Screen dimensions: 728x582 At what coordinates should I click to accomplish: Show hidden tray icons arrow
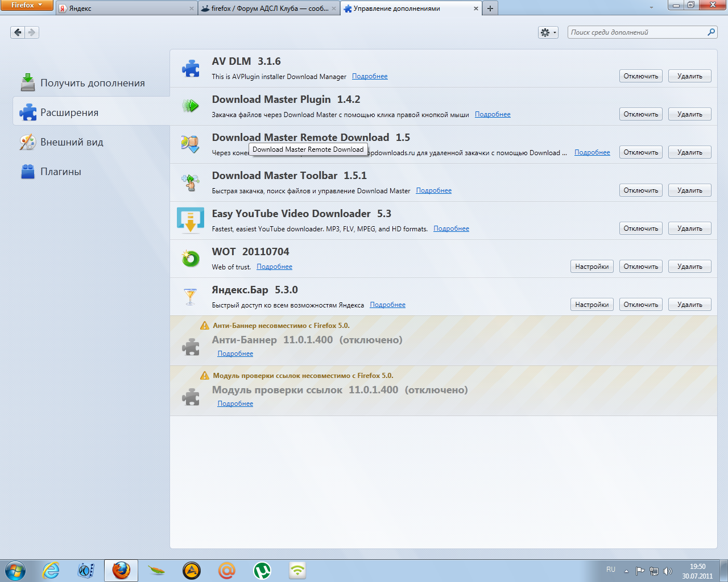pos(626,571)
